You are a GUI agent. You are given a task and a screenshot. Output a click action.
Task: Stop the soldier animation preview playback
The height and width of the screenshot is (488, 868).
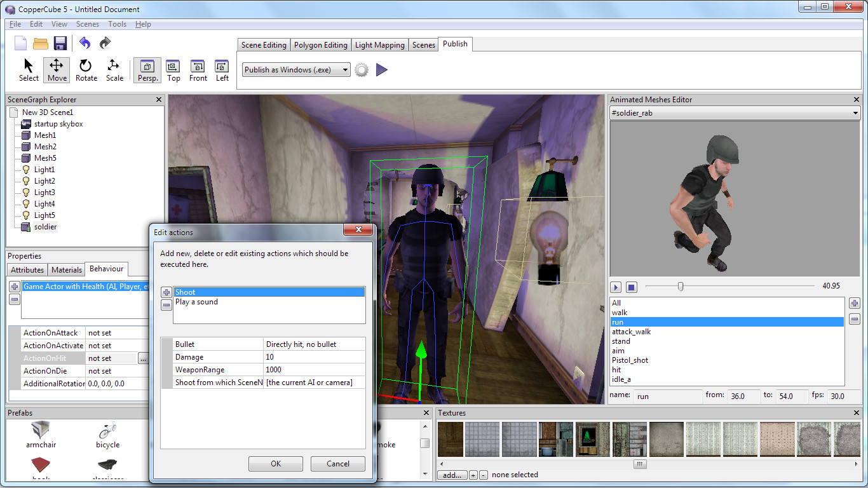630,287
